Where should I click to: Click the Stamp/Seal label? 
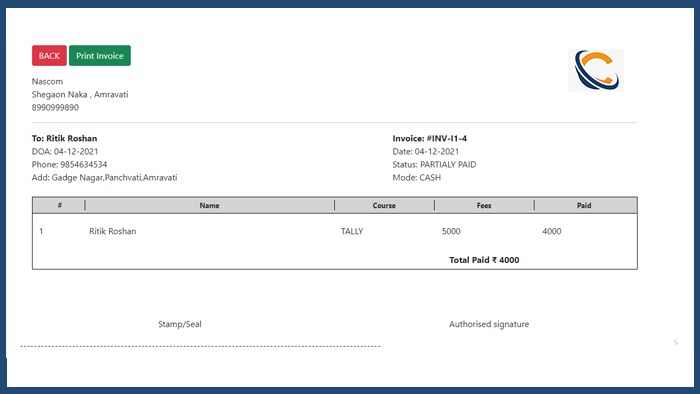coord(179,324)
